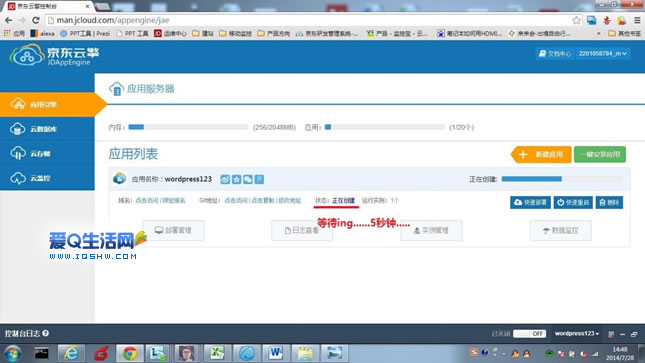
Task: Click the last share icon beside wordpress123
Action: (x=259, y=179)
